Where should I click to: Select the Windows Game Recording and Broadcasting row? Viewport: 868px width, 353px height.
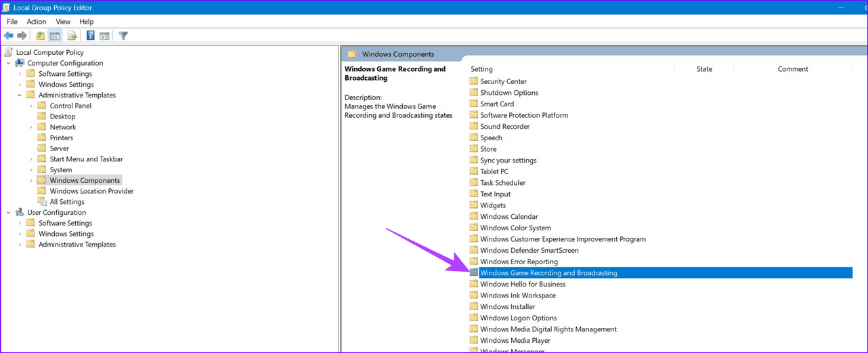tap(659, 273)
